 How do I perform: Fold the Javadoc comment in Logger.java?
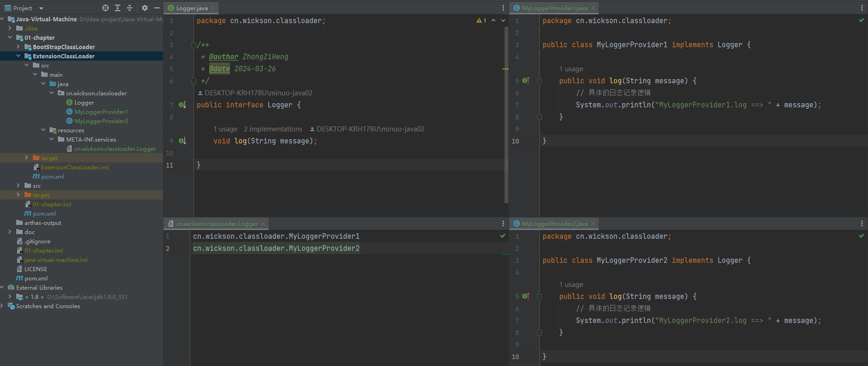click(x=194, y=45)
